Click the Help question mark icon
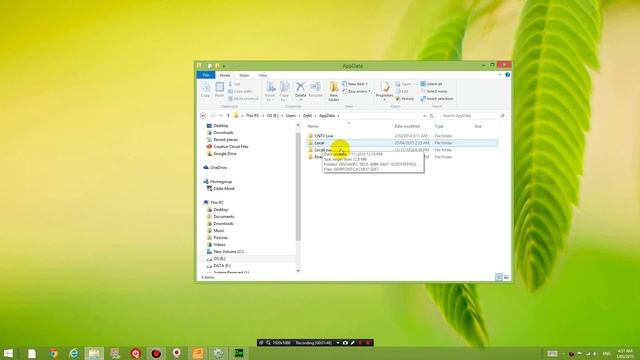640x360 pixels. [x=507, y=75]
